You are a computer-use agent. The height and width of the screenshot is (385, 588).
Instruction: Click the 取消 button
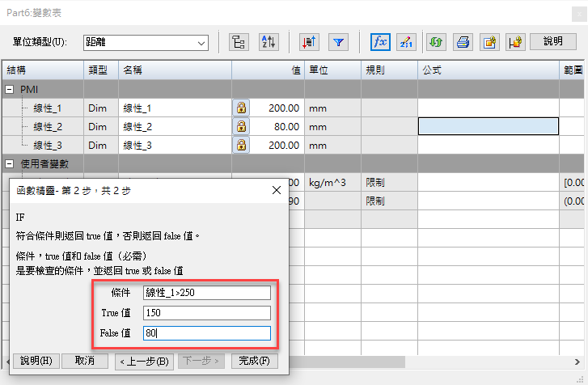[x=85, y=361]
